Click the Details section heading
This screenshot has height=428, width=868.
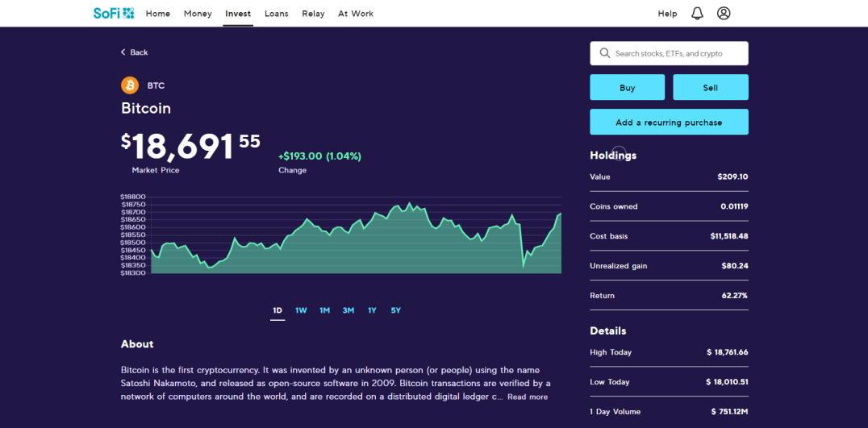click(608, 331)
